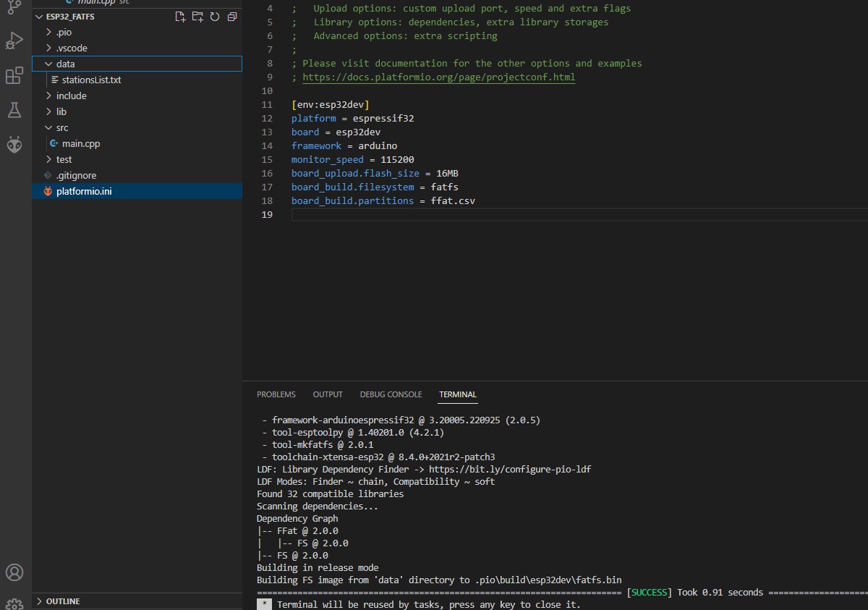Switch to the PROBLEMS tab
The image size is (868, 610).
click(276, 394)
